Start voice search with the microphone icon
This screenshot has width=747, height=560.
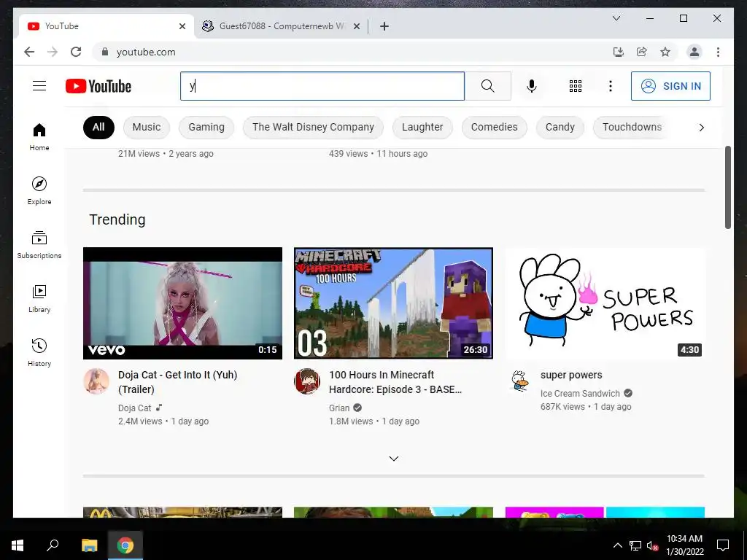[532, 86]
